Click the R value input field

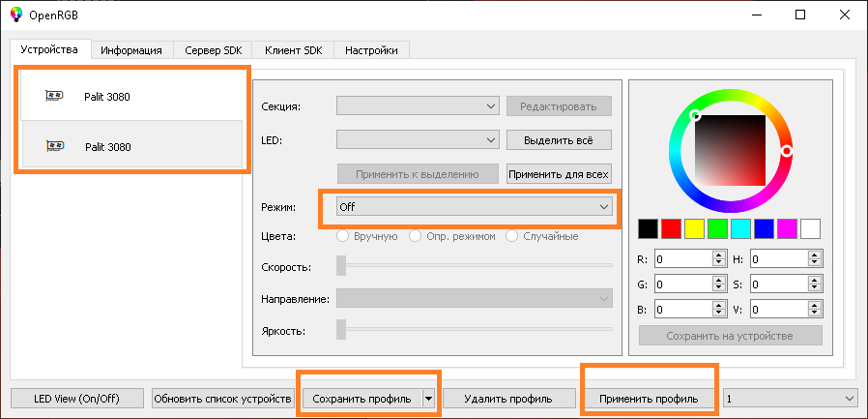click(x=684, y=258)
